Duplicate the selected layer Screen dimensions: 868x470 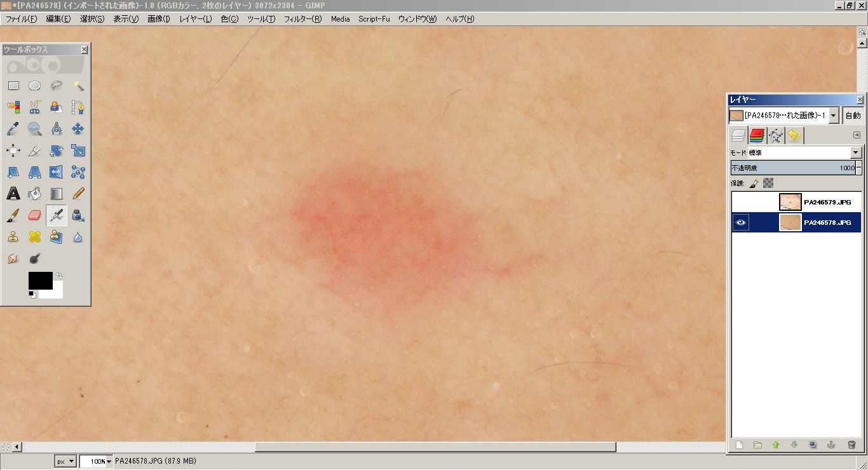click(x=813, y=445)
